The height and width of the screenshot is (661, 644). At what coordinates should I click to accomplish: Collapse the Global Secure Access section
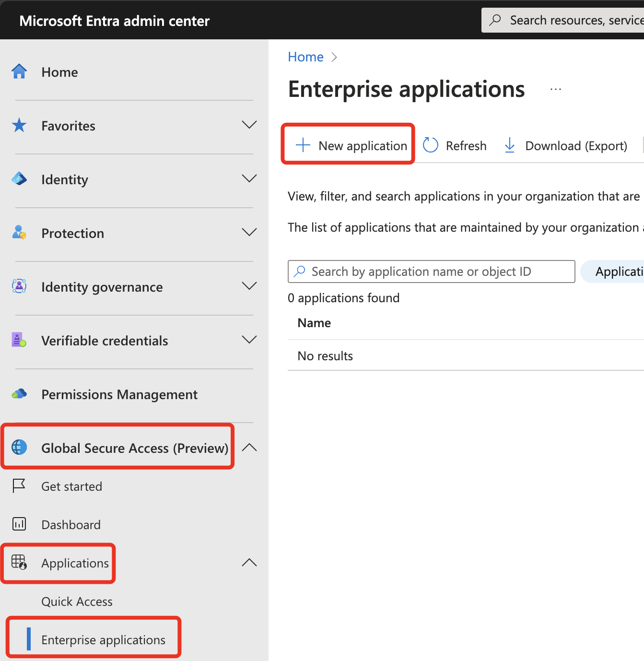[x=249, y=447]
